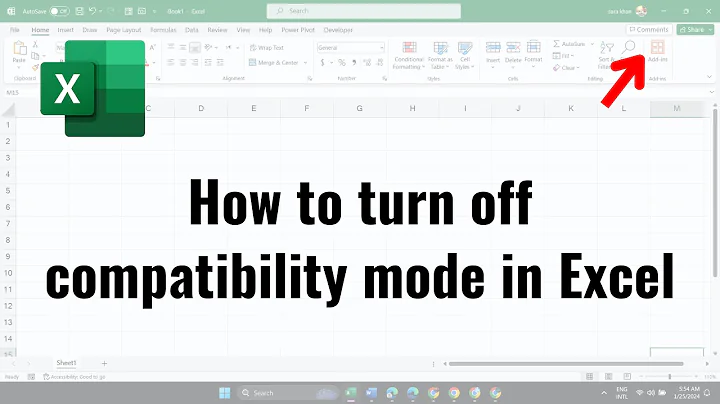The width and height of the screenshot is (720, 404).
Task: Toggle Wrap Text
Action: click(x=267, y=48)
